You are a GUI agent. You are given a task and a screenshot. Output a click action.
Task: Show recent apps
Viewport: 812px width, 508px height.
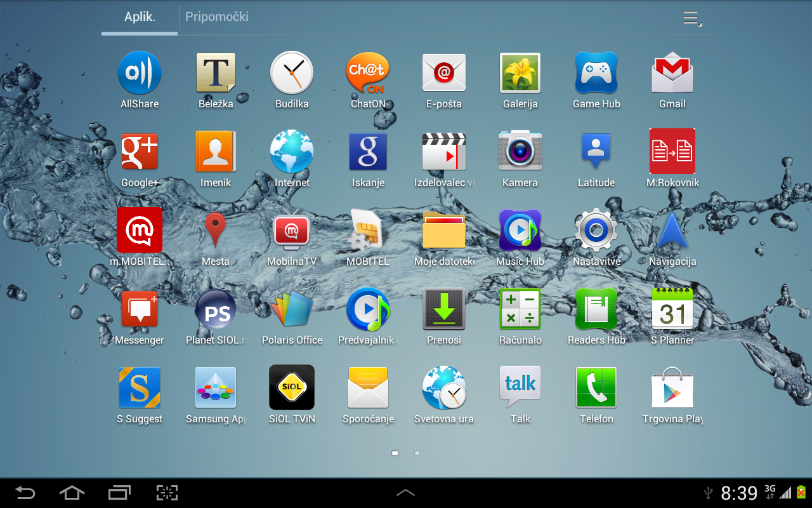pos(119,493)
